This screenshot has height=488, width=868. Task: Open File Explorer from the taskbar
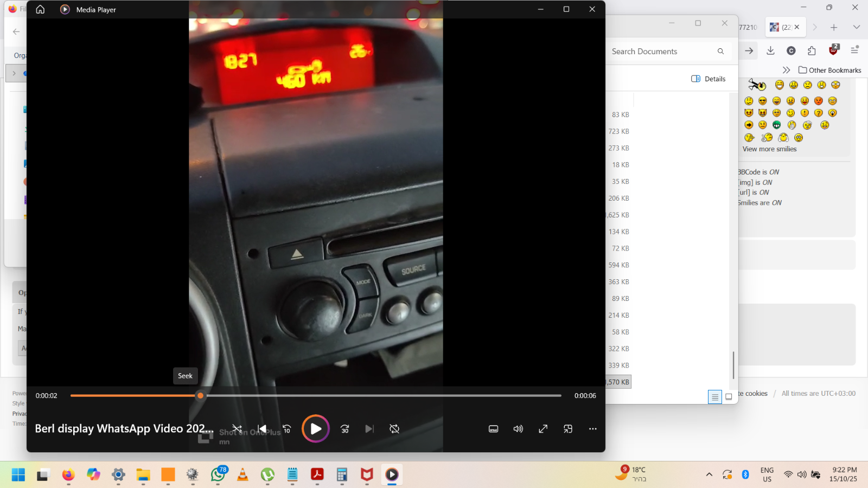(143, 475)
